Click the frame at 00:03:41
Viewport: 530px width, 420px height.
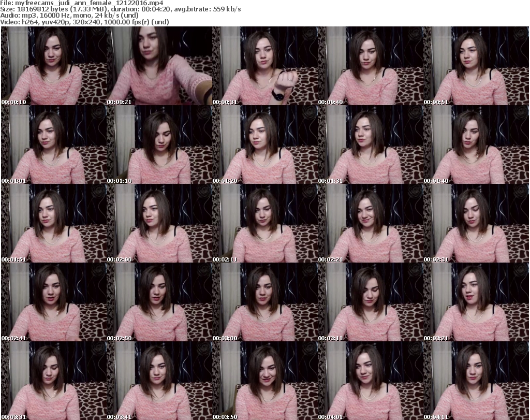click(x=159, y=381)
